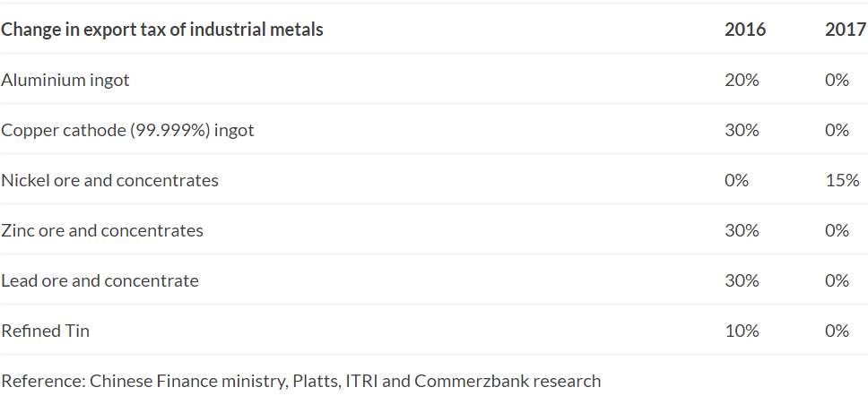Select Lead ore's 30% value for 2016

pyautogui.click(x=742, y=280)
